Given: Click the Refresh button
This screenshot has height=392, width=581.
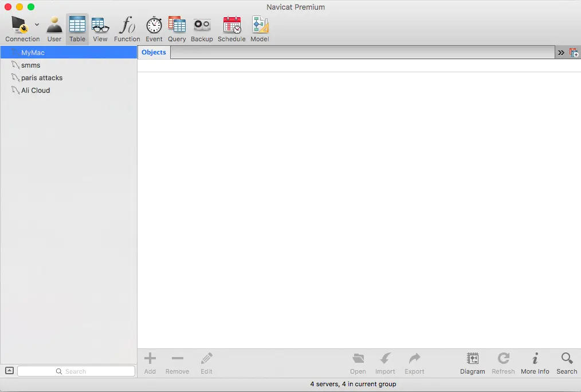Looking at the screenshot, I should 503,363.
